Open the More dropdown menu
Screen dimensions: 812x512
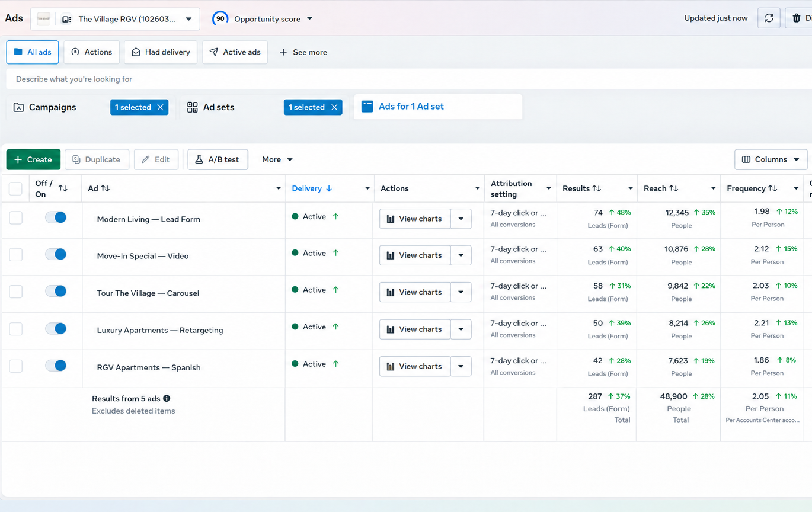[x=277, y=159]
